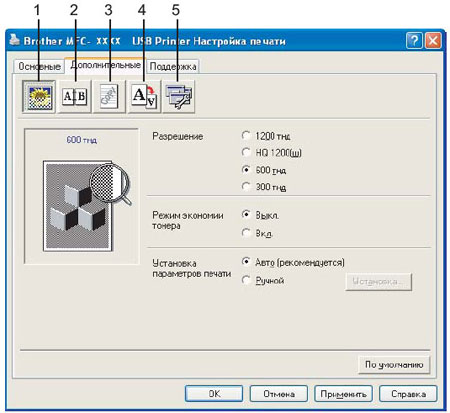Open the Device Options wrench icon

pos(179,97)
